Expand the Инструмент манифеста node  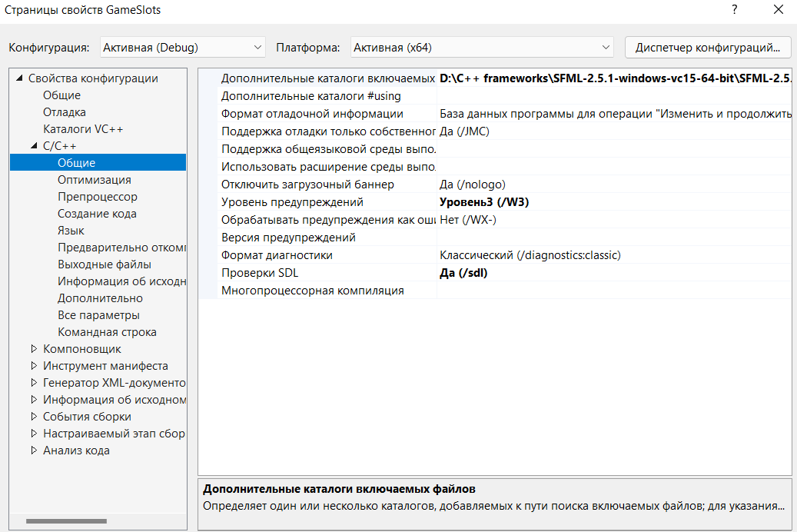click(x=33, y=365)
